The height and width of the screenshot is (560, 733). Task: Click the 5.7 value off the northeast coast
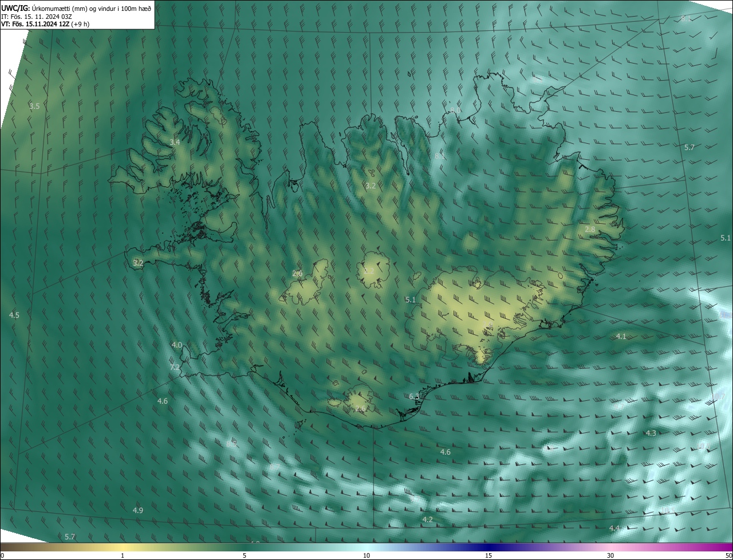[689, 147]
